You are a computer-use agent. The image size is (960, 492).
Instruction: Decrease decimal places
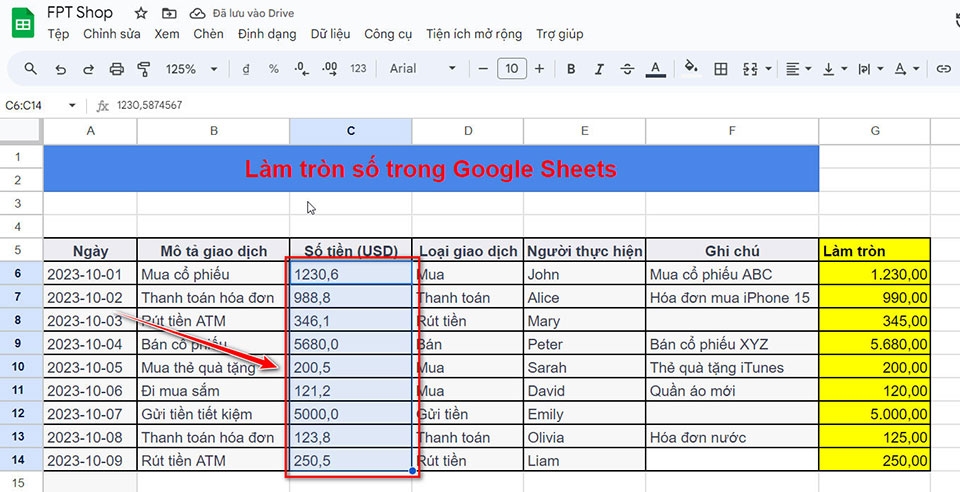tap(301, 69)
